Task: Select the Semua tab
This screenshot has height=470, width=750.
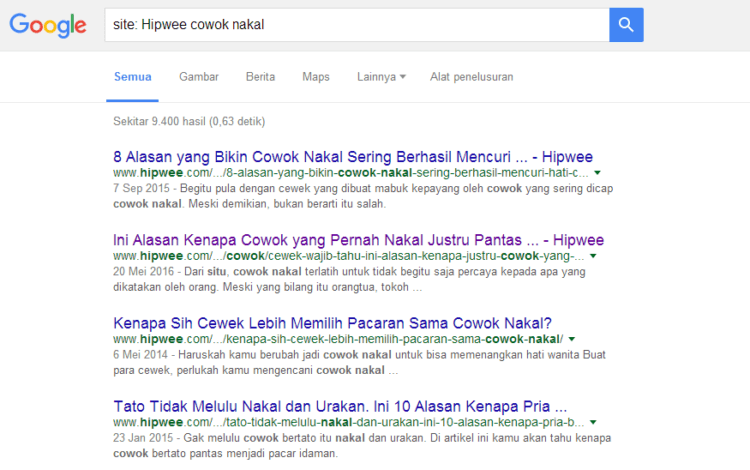Action: coord(132,77)
